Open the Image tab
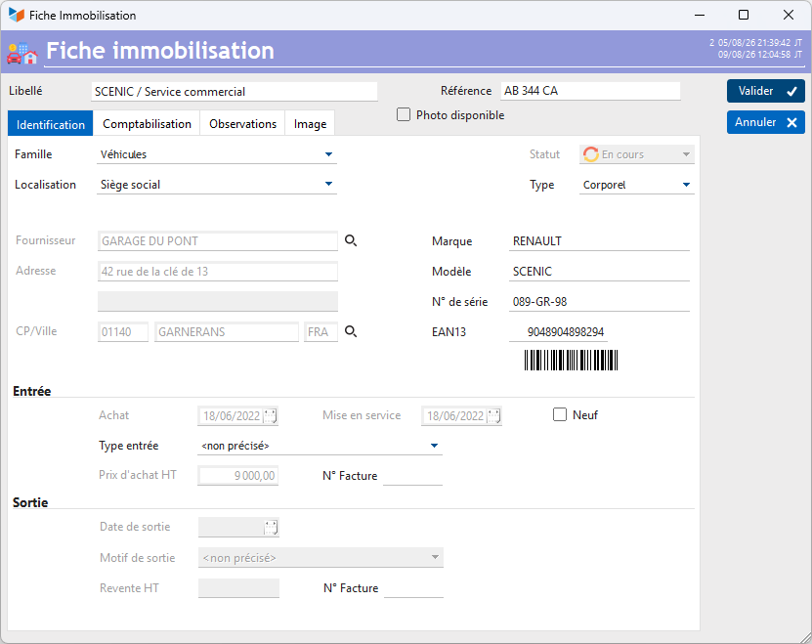This screenshot has width=812, height=644. click(310, 123)
